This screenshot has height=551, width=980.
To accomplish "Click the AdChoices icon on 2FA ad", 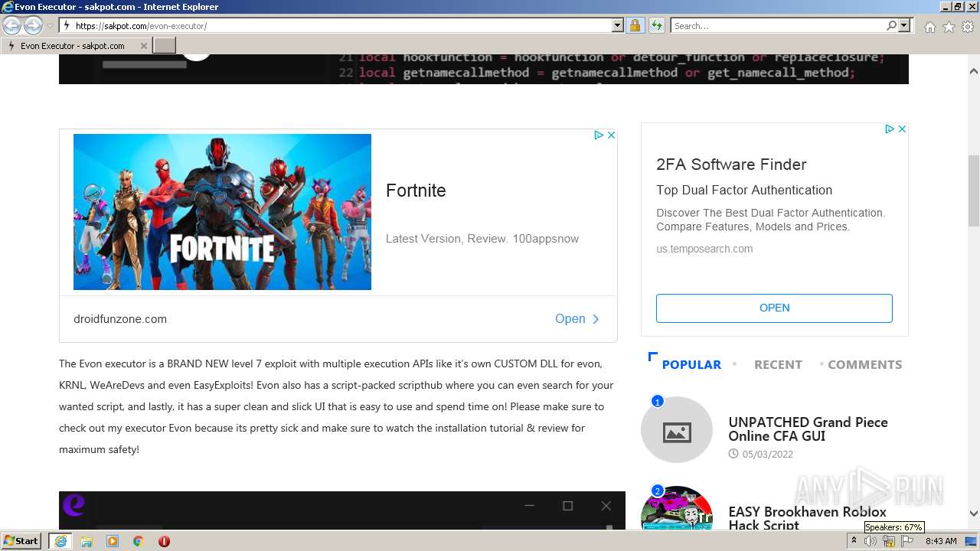I will point(890,129).
